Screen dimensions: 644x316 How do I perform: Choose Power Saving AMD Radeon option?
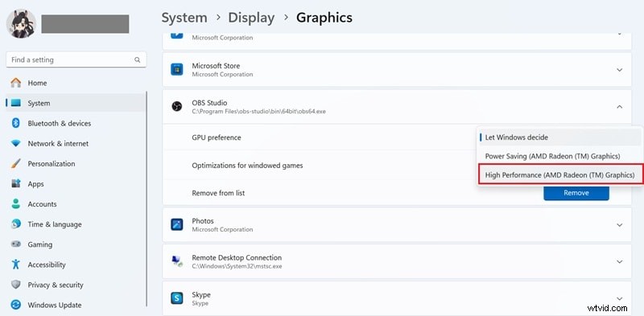click(559, 156)
